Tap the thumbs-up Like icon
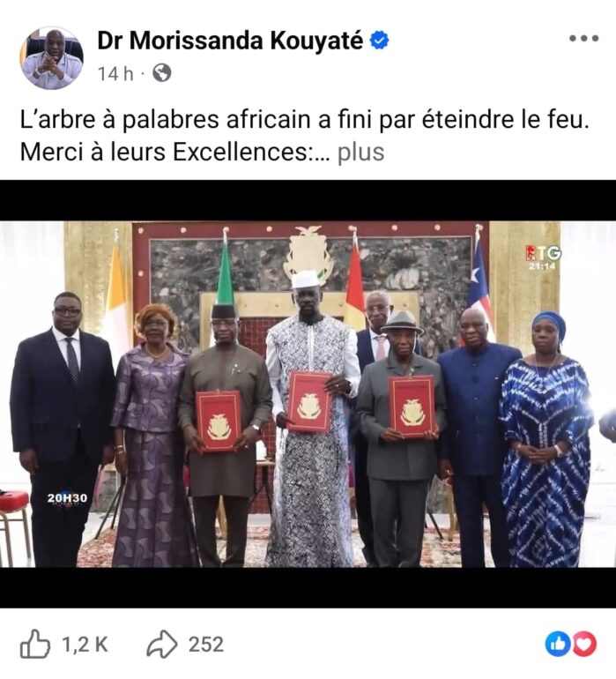This screenshot has width=616, height=679. [35, 644]
